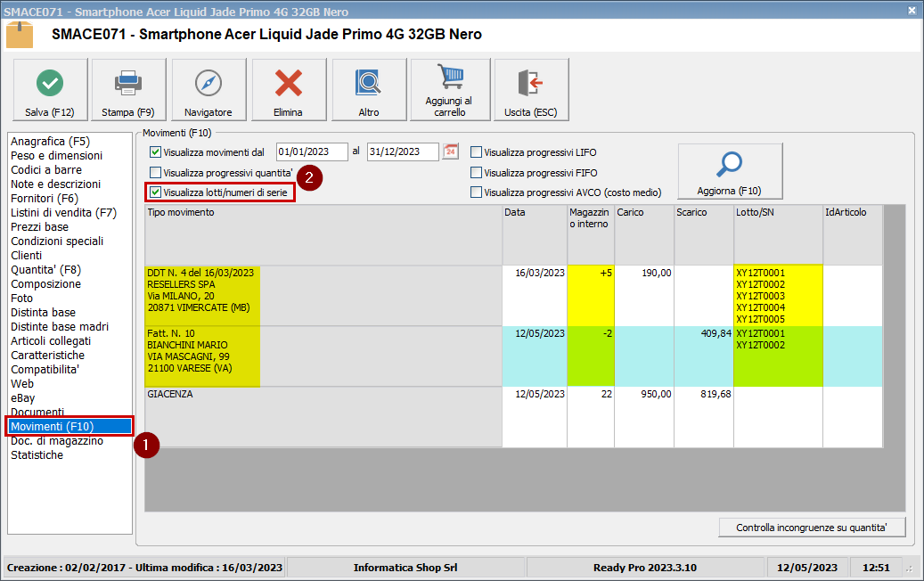Click the Salva (F12) green checkmark icon
The width and height of the screenshot is (924, 581).
(50, 84)
